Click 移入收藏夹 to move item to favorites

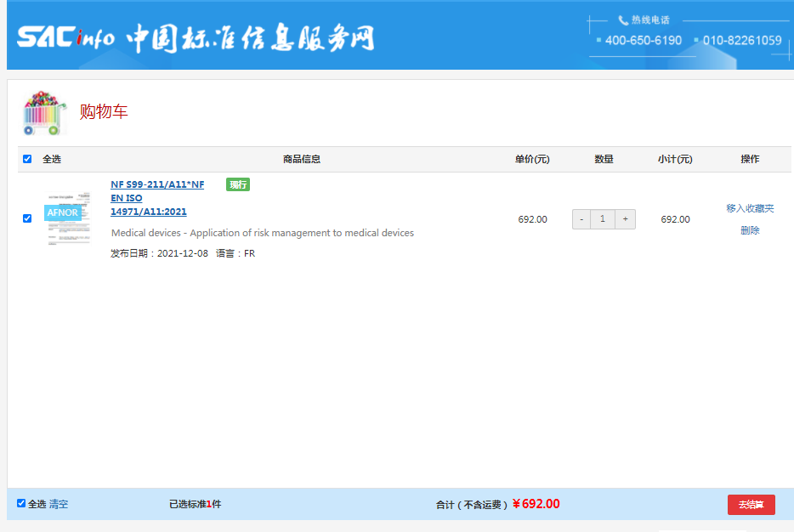point(751,207)
